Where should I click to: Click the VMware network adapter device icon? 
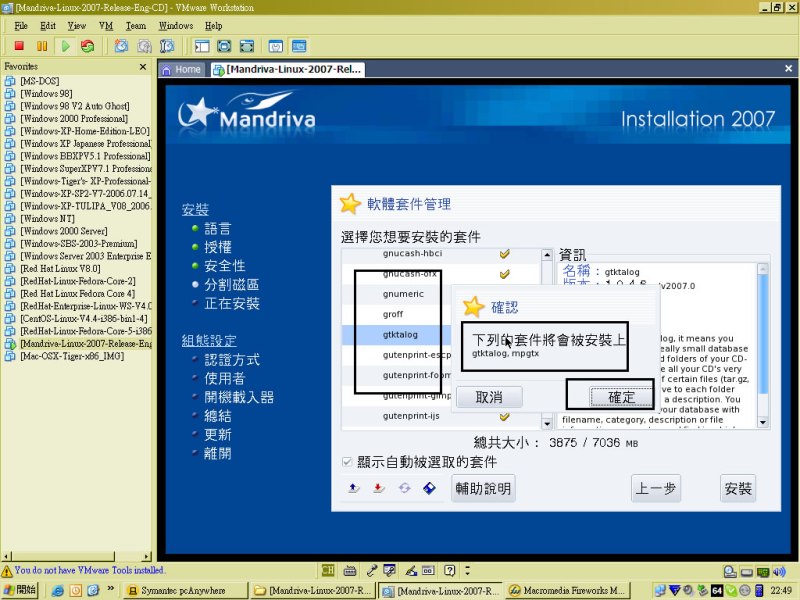[763, 571]
